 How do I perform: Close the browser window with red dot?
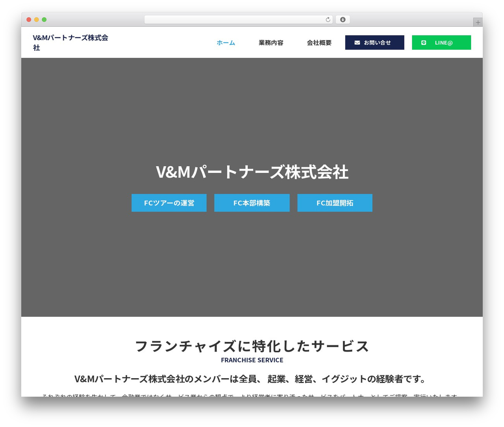pyautogui.click(x=29, y=20)
